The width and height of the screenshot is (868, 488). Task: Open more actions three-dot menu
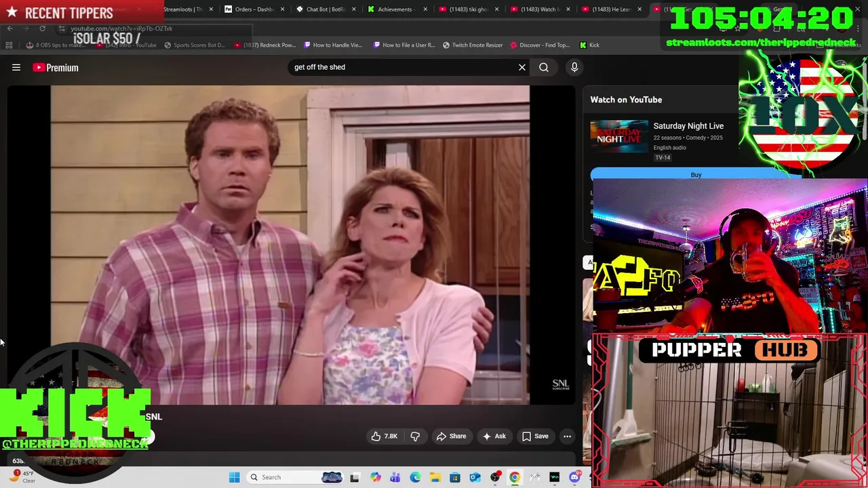coord(568,436)
